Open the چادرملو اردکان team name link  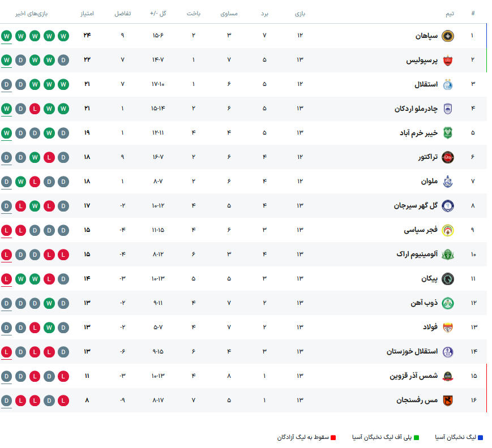tap(416, 109)
